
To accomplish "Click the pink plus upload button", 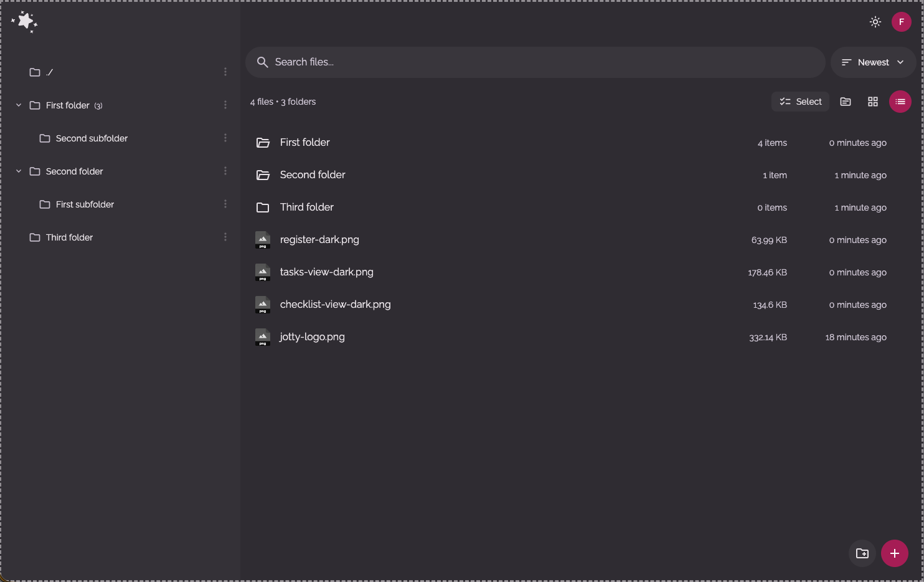I will pos(894,553).
